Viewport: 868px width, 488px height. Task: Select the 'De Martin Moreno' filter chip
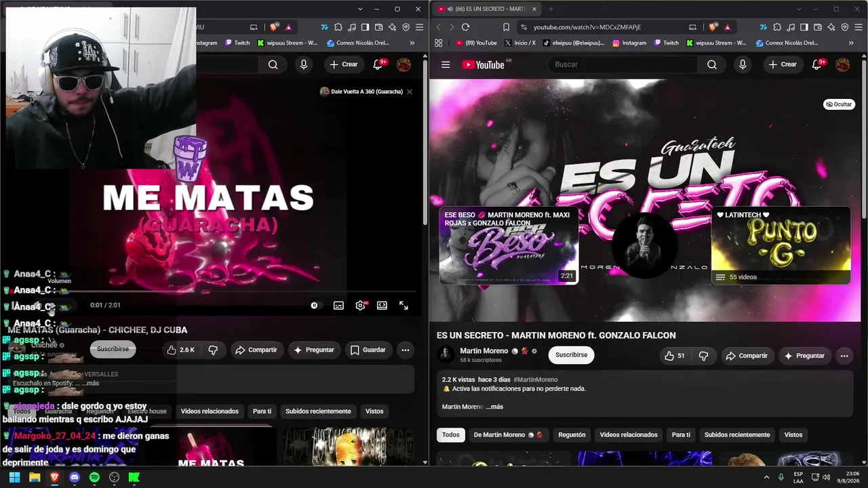tap(508, 435)
